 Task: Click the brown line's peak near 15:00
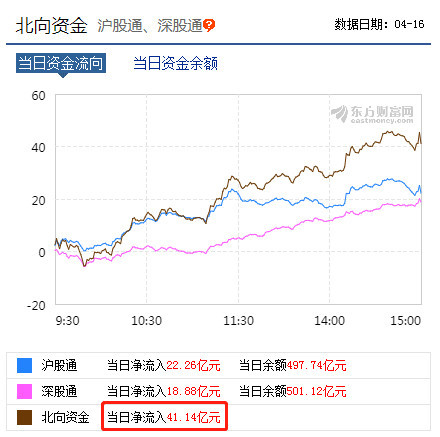coord(419,133)
